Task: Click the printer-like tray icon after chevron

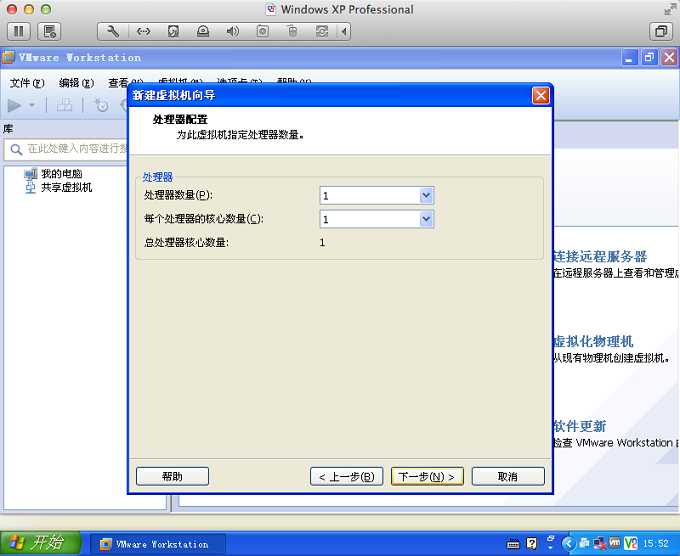Action: point(585,543)
